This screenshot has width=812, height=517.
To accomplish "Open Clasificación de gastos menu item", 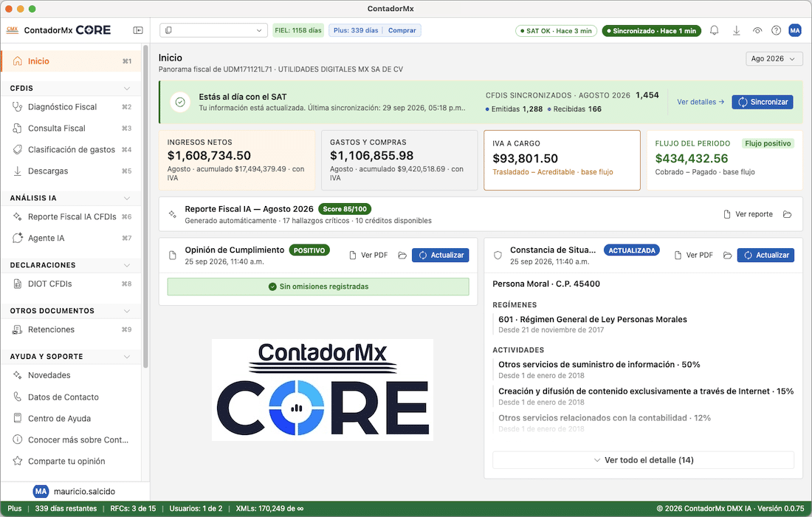I will pyautogui.click(x=72, y=150).
